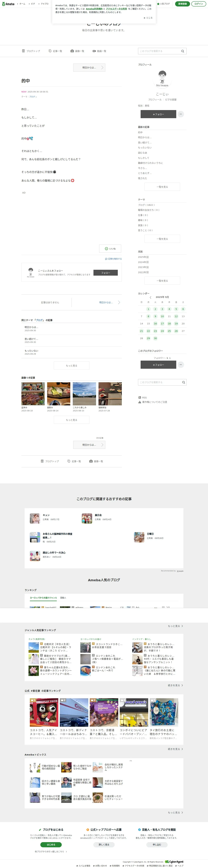Select the 芸能人 ranking tab
208x868 pixels.
pos(63,598)
